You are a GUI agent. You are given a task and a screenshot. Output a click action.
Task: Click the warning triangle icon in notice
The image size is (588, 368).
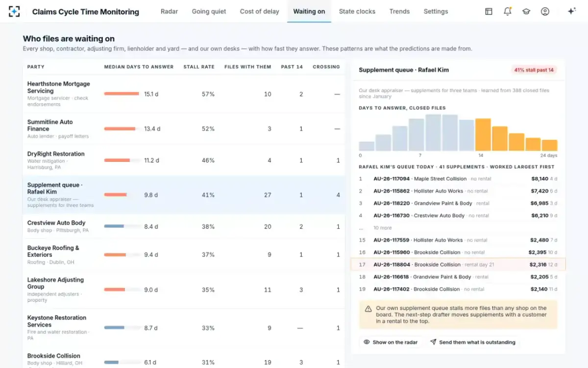tap(368, 309)
